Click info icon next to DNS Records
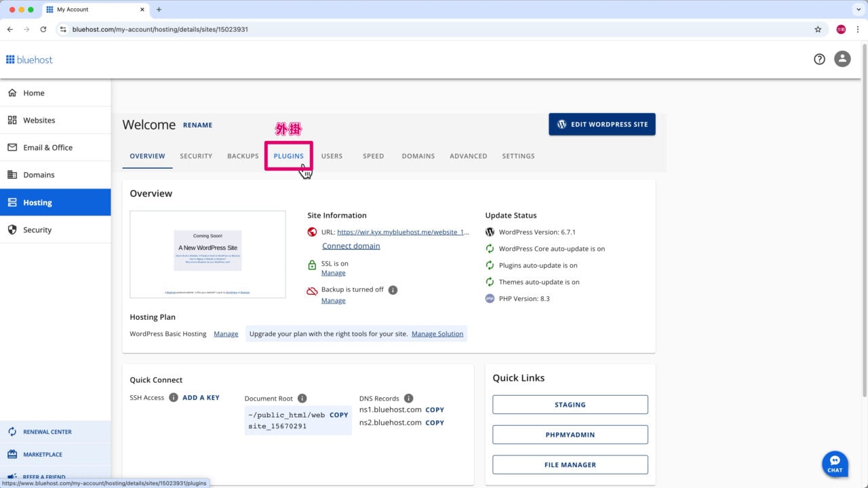This screenshot has width=868, height=488. coord(409,399)
